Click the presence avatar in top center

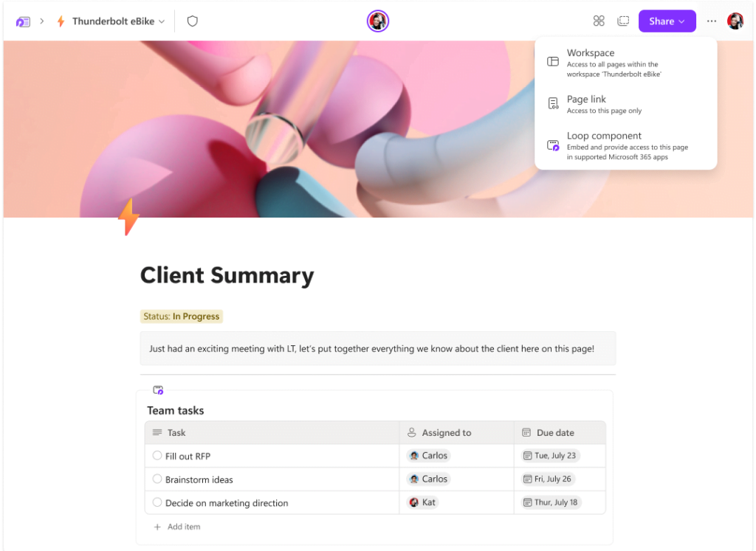click(x=378, y=21)
